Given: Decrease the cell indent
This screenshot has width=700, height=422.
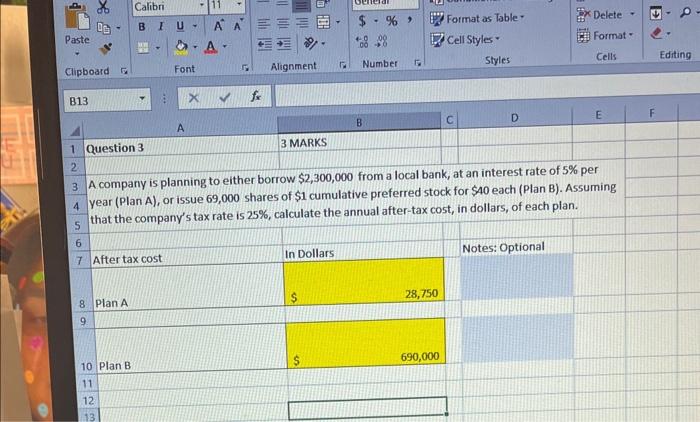Looking at the screenshot, I should 264,44.
